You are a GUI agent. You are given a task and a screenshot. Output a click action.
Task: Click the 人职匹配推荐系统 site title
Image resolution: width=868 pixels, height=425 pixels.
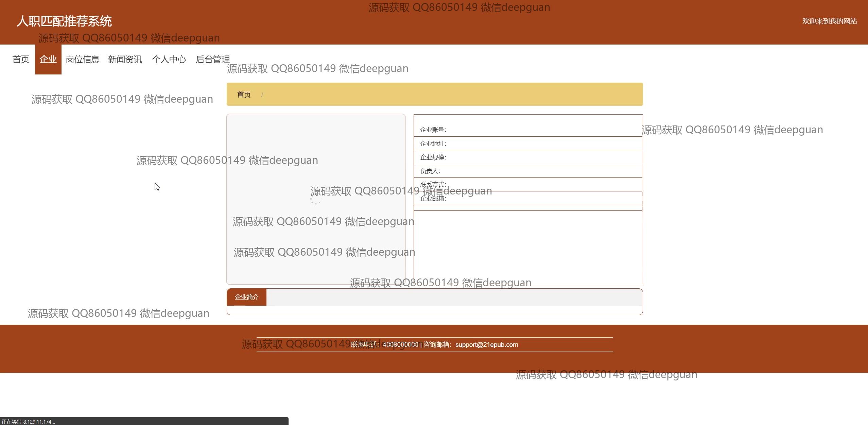click(64, 21)
